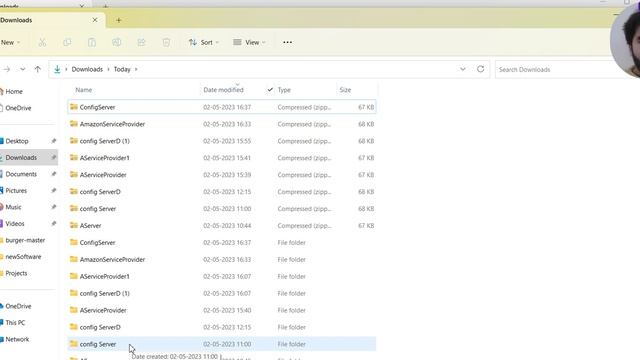Unpin Documents using its pin icon
Viewport: 640px width, 360px height.
(53, 174)
